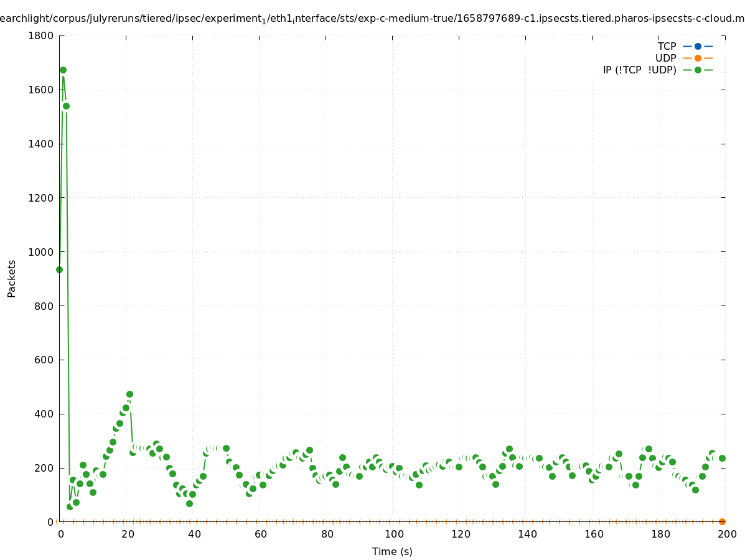Click the 1000 tick label on y-axis
The image size is (745, 560).
click(x=40, y=252)
